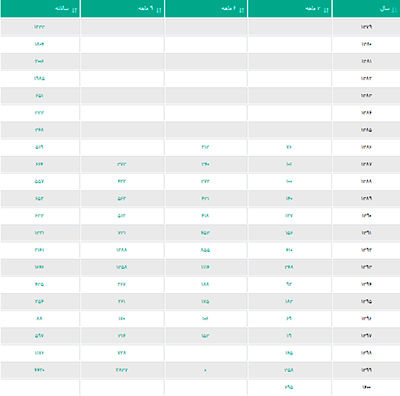Select year cell ۱۳۸۵
Screen dimensions: 400x396
(x=366, y=130)
